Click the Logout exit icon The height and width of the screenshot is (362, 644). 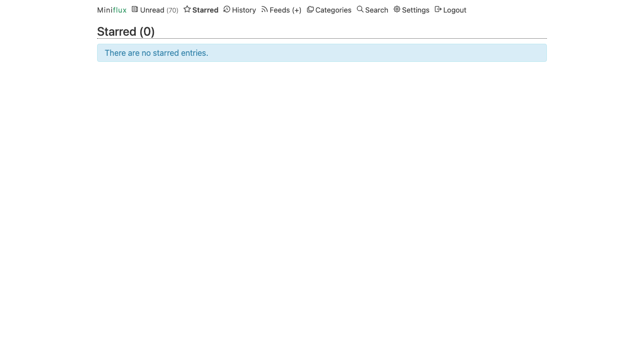pyautogui.click(x=438, y=9)
